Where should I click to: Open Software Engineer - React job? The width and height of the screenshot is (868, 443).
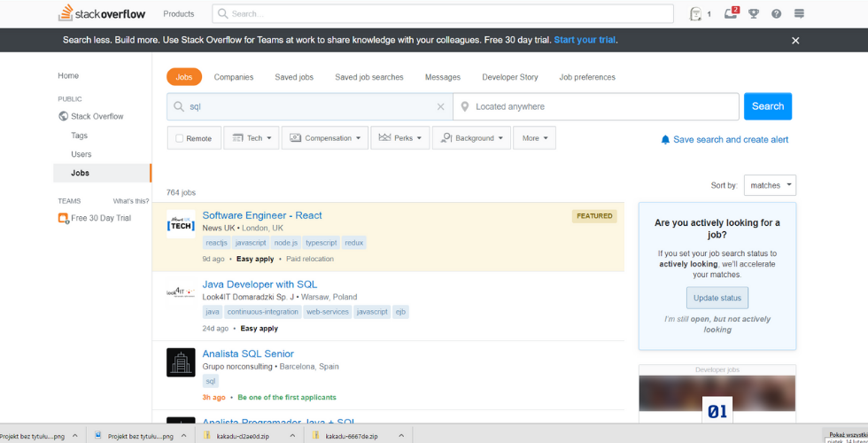[x=262, y=215]
